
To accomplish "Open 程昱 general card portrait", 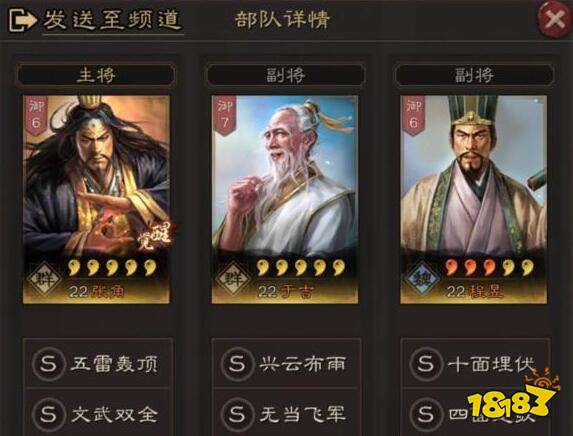I will tap(474, 199).
